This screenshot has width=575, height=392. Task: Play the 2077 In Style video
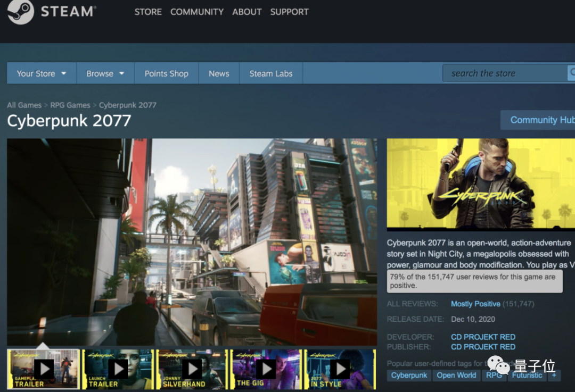tap(340, 369)
